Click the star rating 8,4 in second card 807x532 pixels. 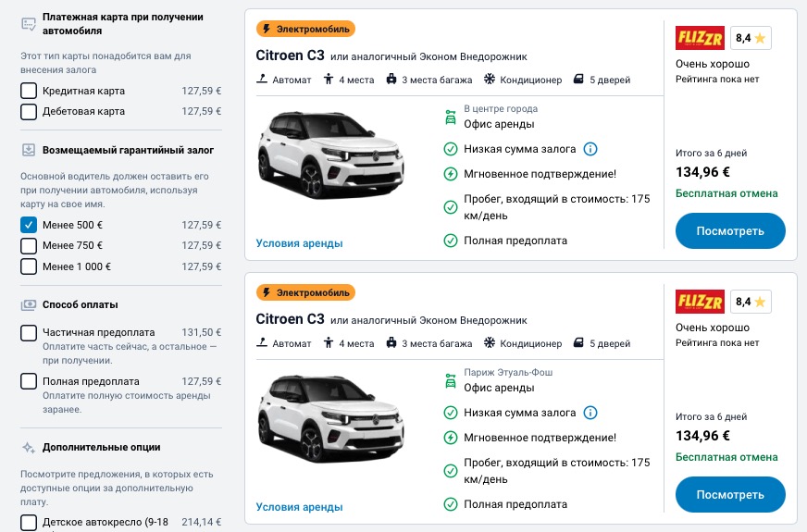click(751, 302)
